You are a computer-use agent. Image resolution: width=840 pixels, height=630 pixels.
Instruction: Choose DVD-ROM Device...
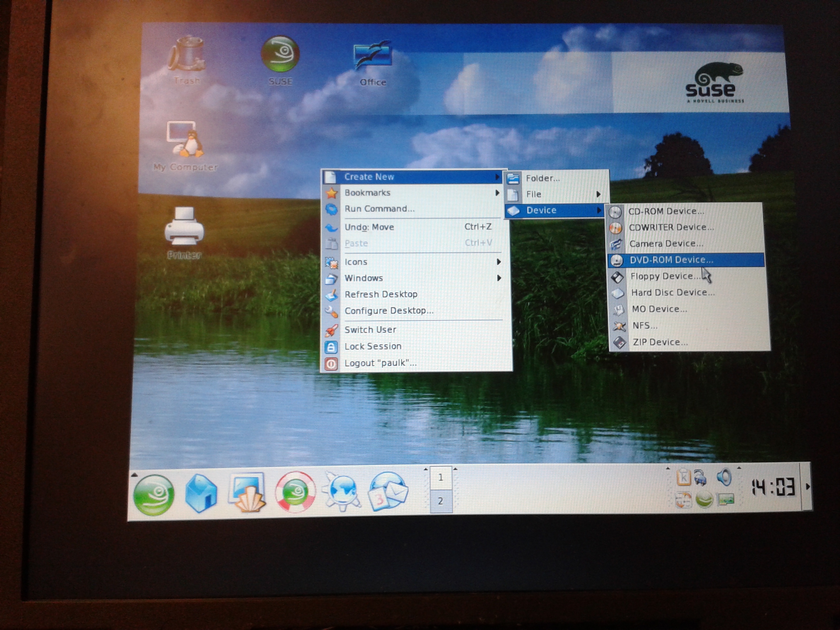(x=686, y=260)
